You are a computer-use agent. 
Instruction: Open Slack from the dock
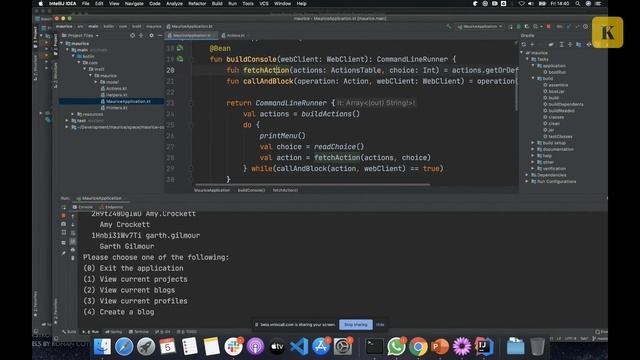[x=233, y=347]
